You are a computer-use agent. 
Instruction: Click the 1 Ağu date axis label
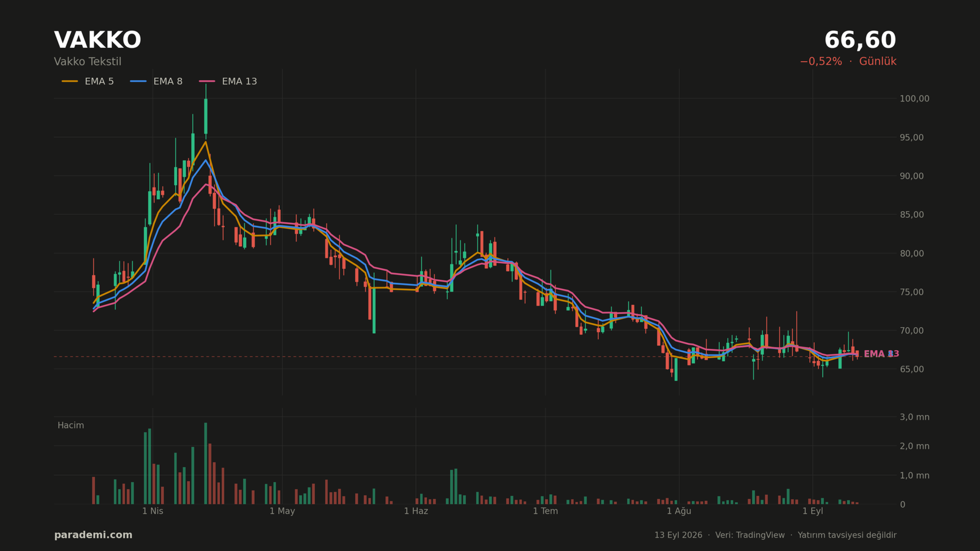point(679,511)
